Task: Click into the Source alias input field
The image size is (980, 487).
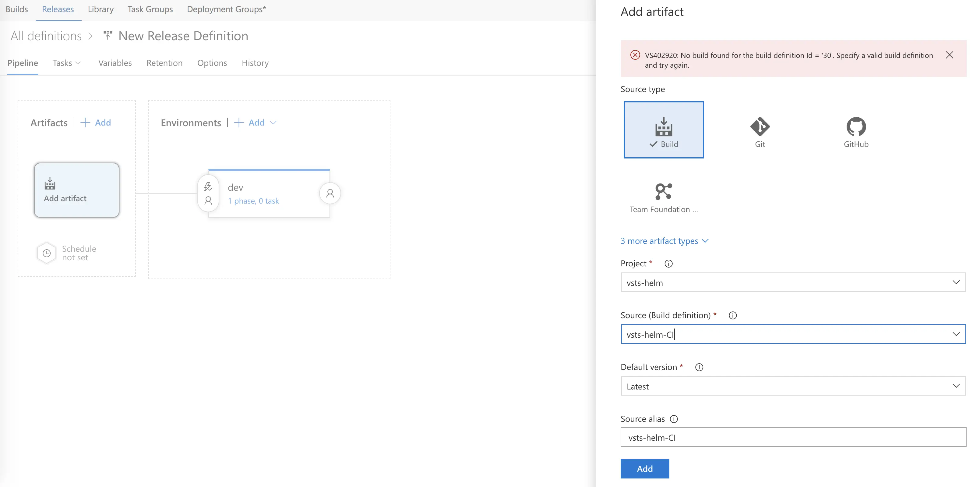Action: point(793,437)
